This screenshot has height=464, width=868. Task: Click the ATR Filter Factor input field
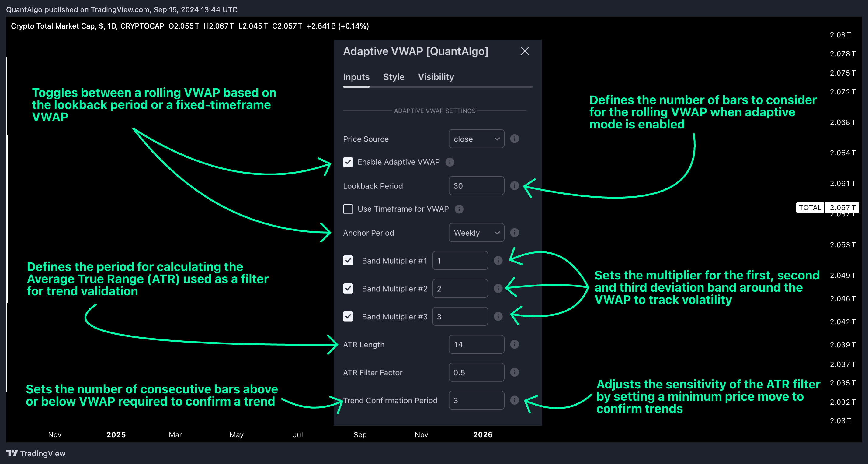pyautogui.click(x=476, y=372)
